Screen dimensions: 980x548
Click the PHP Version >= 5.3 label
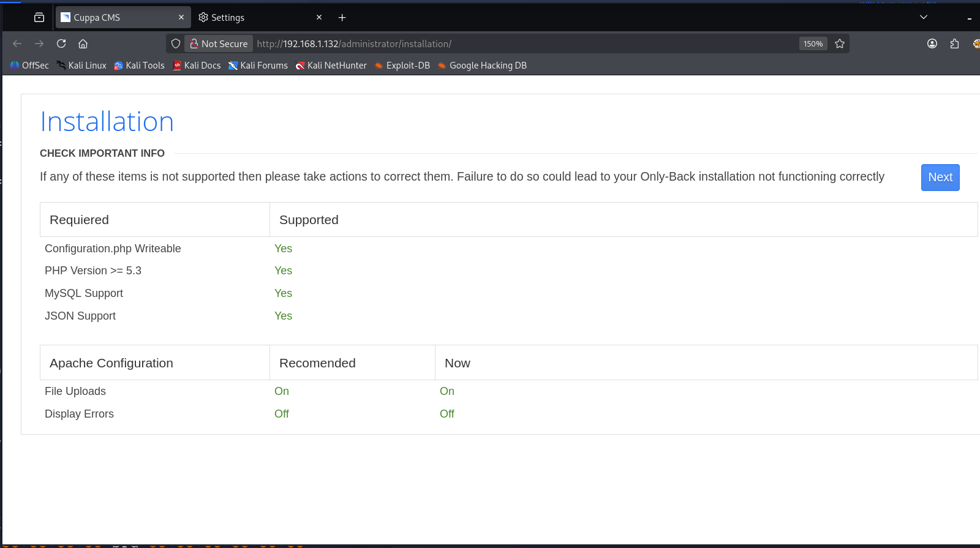[x=93, y=271]
